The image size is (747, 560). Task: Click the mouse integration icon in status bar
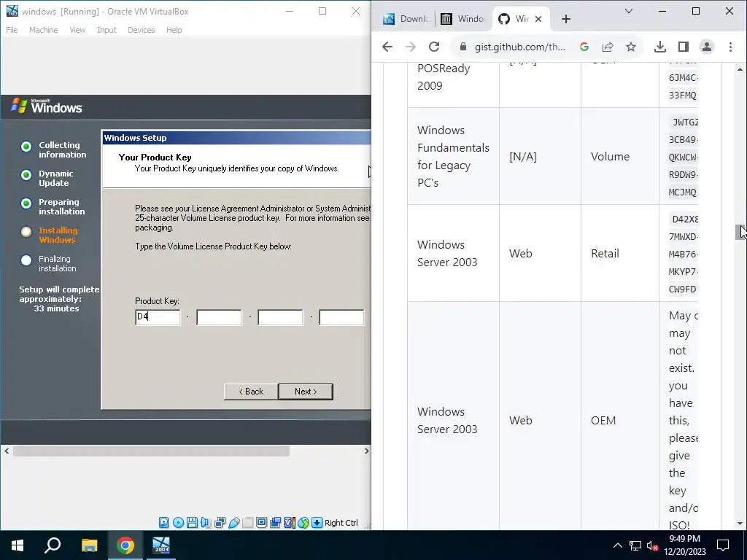click(303, 522)
